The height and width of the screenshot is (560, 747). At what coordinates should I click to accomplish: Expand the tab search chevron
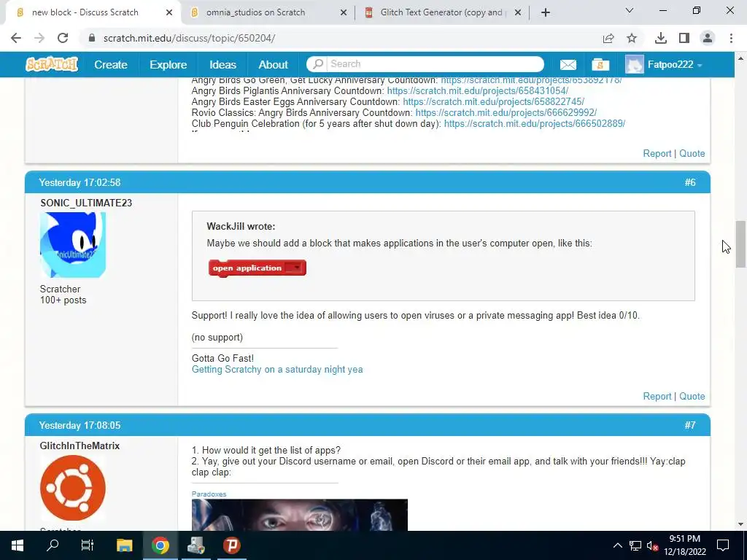tap(630, 10)
